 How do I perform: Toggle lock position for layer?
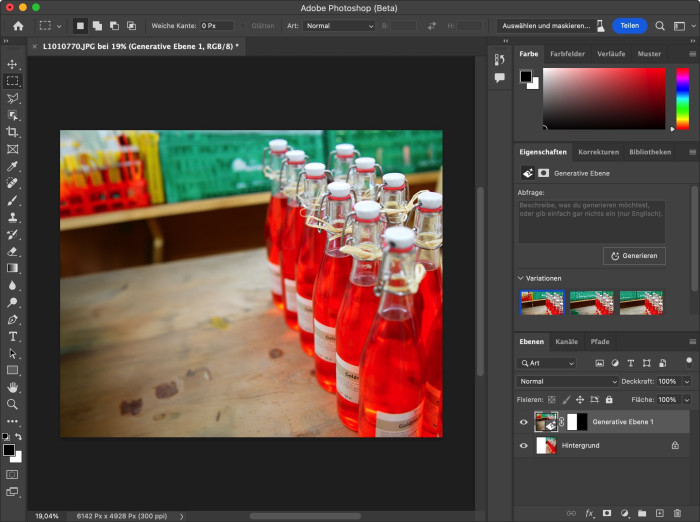pos(580,400)
